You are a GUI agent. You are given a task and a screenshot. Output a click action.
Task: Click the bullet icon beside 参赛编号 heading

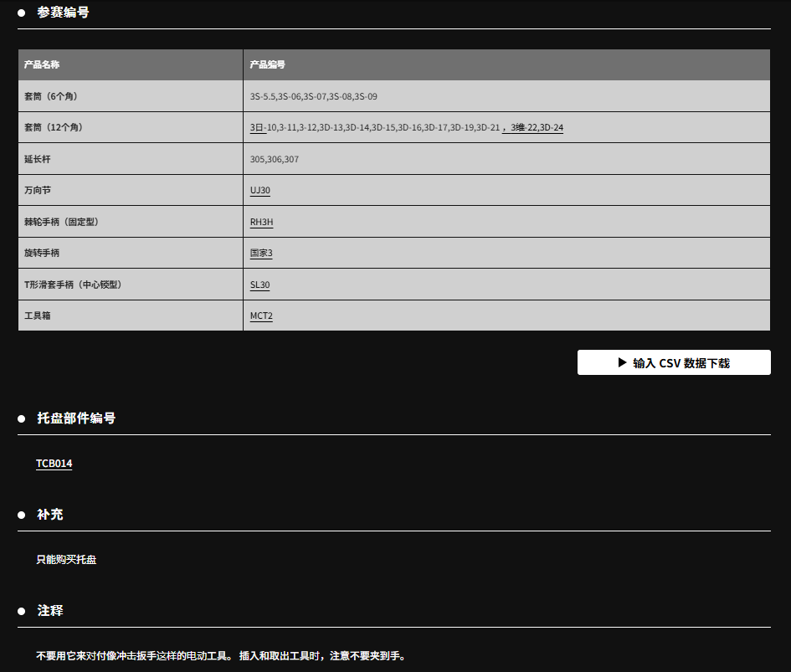click(22, 13)
